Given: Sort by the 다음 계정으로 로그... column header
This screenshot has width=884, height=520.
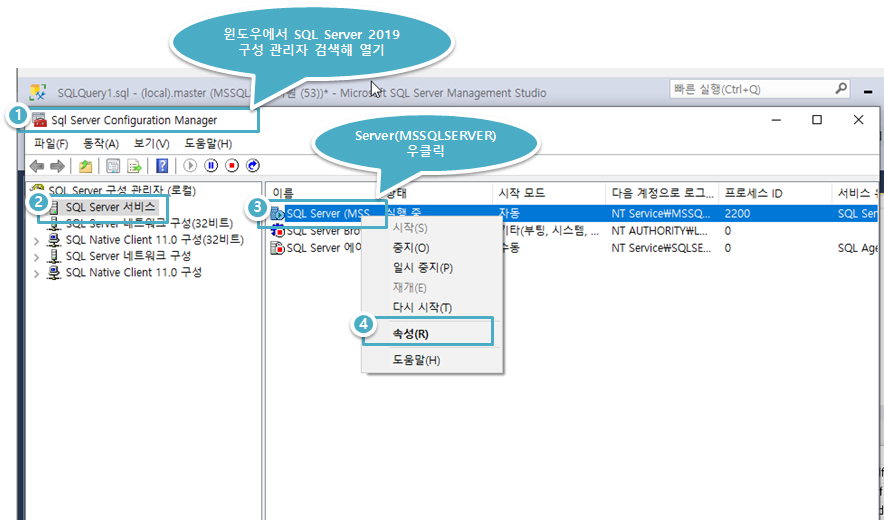Looking at the screenshot, I should click(662, 193).
